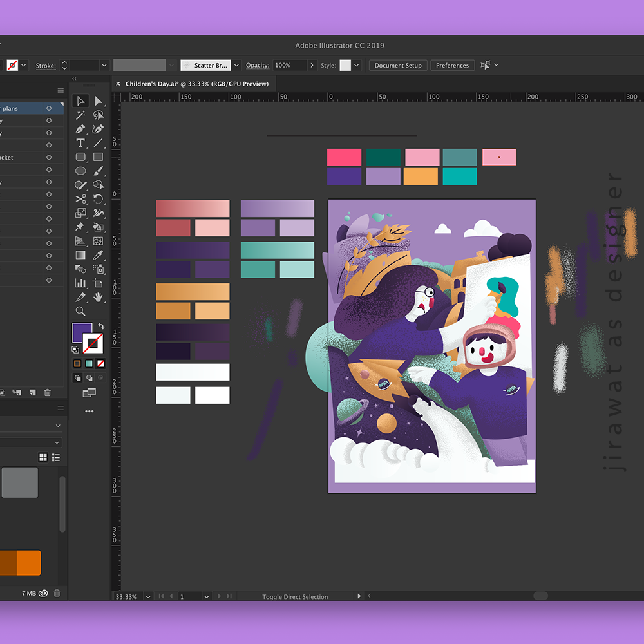This screenshot has height=644, width=644.
Task: Click the Change Screen Mode icon
Action: coord(89,393)
